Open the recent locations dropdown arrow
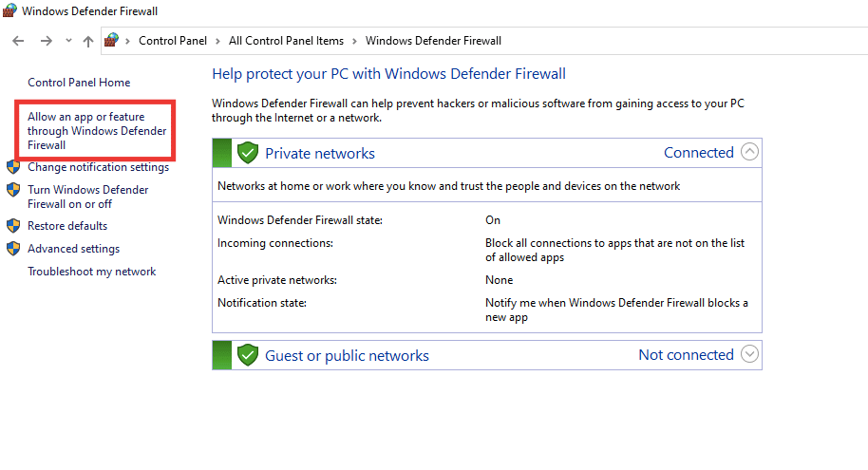The height and width of the screenshot is (470, 868). click(x=68, y=41)
